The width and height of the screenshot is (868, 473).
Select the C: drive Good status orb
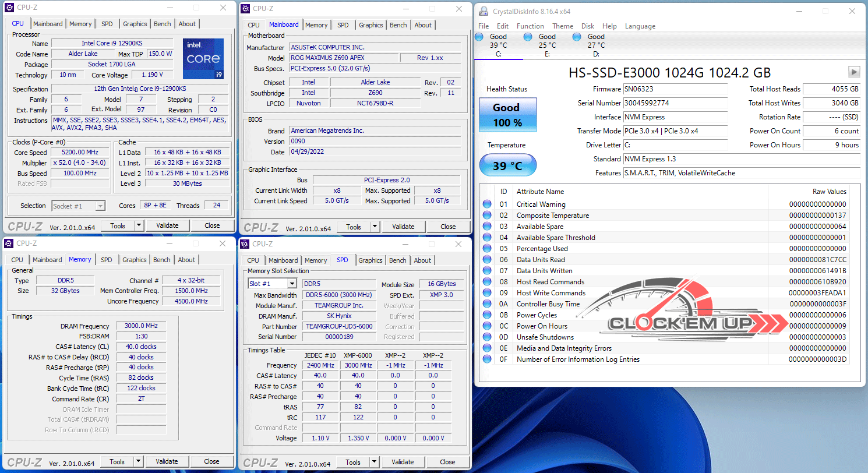click(x=479, y=37)
